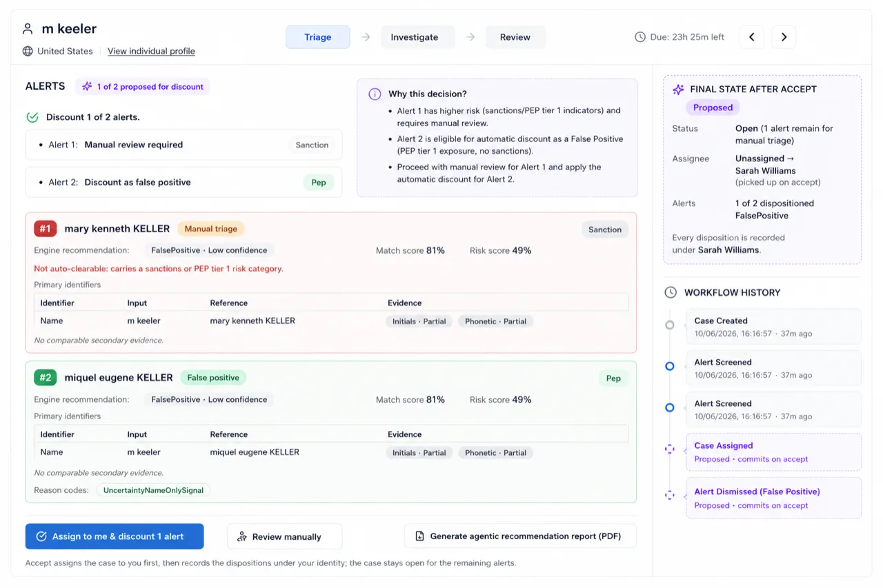The image size is (883, 588).
Task: Click the dashed marker beside Case Assigned
Action: click(x=669, y=449)
